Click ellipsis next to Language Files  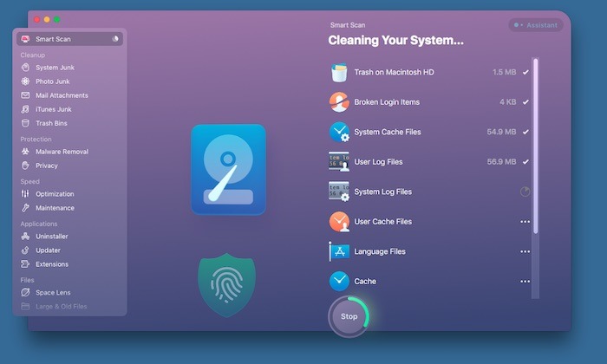coord(525,251)
